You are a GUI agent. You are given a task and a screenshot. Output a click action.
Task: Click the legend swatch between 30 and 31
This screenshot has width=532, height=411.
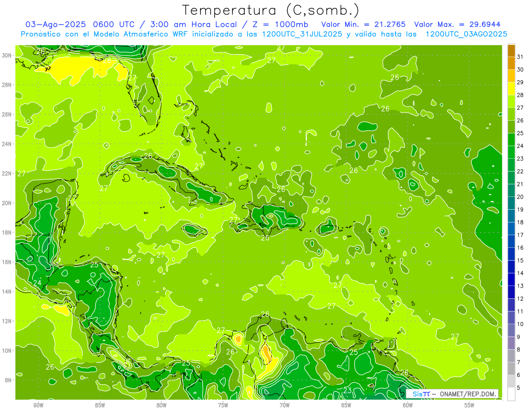[511, 63]
